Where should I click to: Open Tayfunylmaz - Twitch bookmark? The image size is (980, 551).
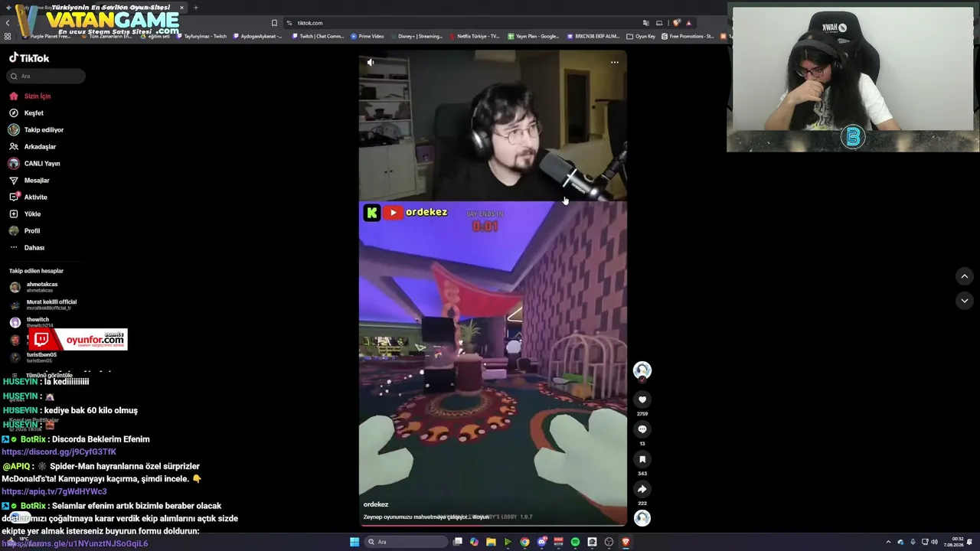pos(201,36)
